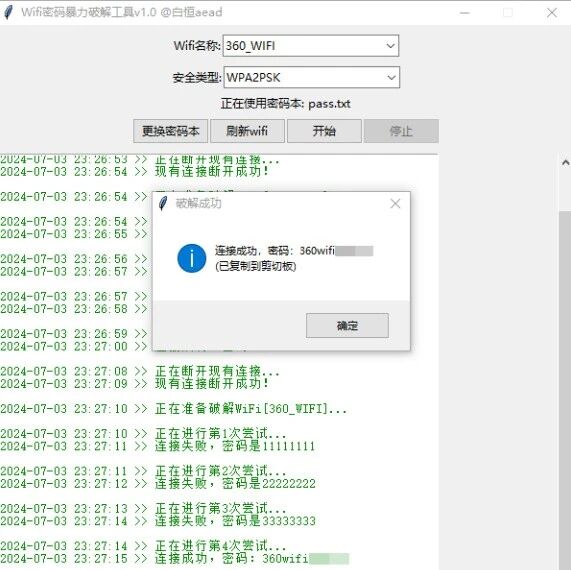Click the log scrollbar up arrow

pos(565,162)
